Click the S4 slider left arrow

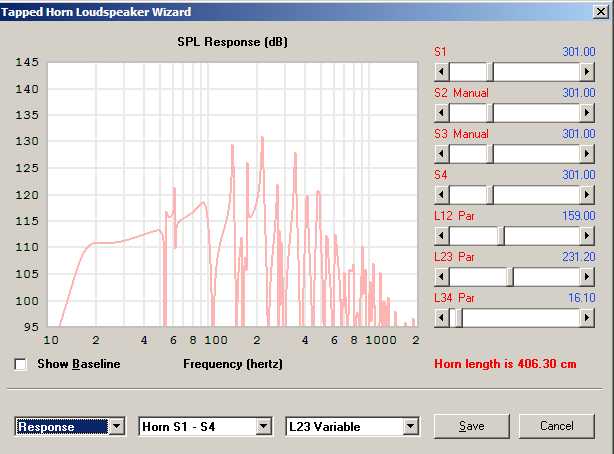442,195
